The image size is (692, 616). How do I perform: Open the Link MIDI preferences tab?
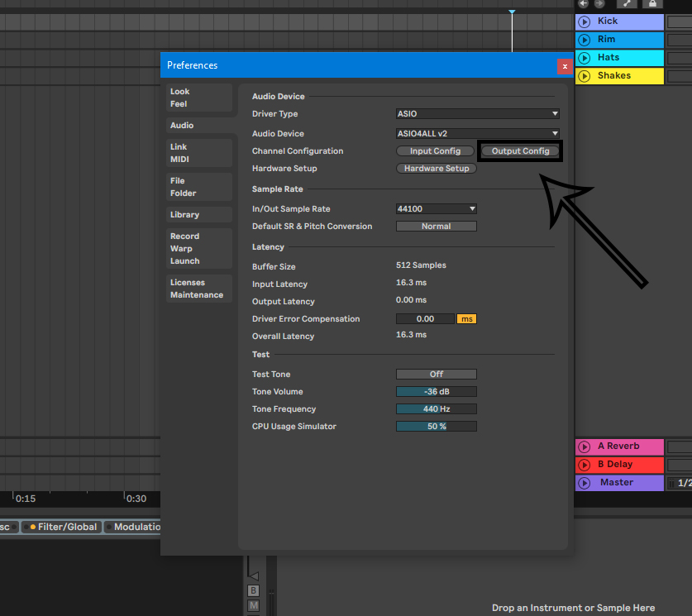coord(199,153)
